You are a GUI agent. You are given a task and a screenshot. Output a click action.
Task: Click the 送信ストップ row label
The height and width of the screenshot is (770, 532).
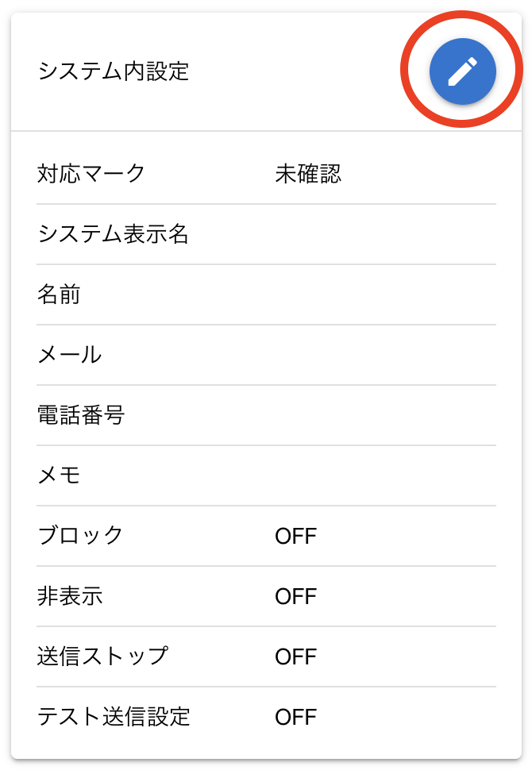(102, 656)
